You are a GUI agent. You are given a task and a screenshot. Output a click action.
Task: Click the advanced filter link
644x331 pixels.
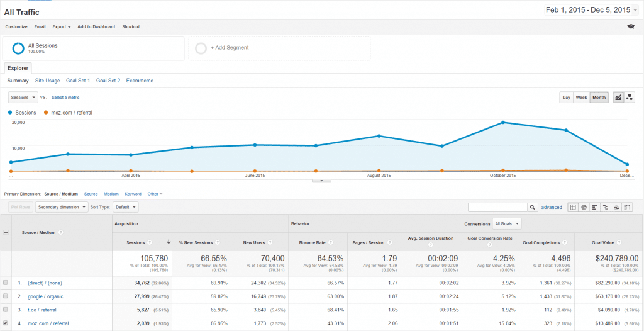click(552, 207)
